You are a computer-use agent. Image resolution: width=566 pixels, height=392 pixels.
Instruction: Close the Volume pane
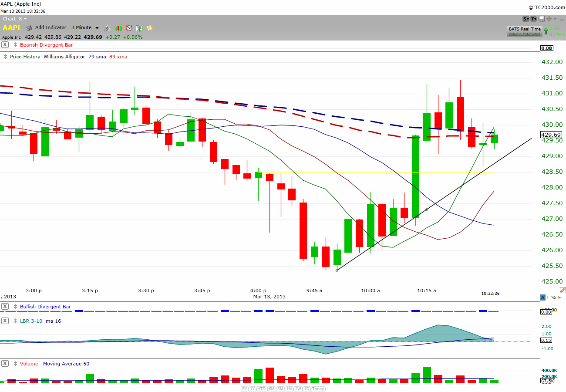point(5,364)
